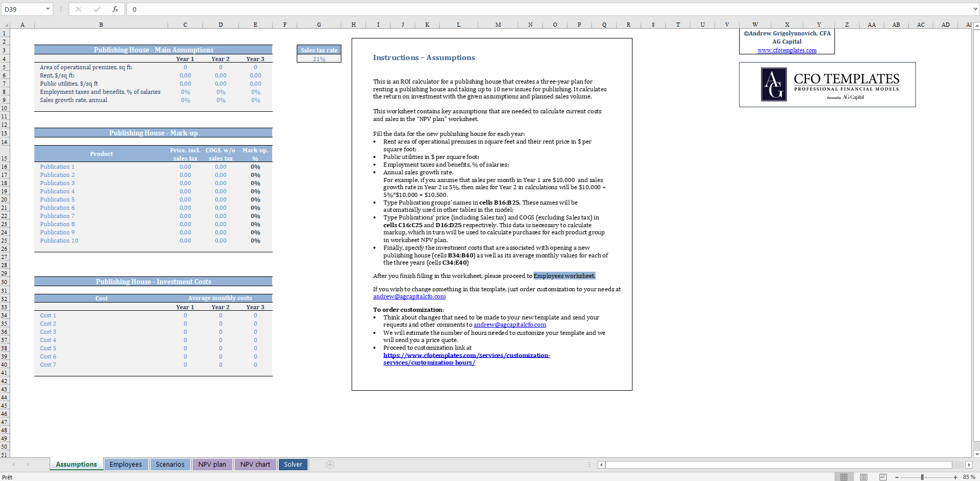
Task: Switch to Page Break Preview icon
Action: pos(883,477)
